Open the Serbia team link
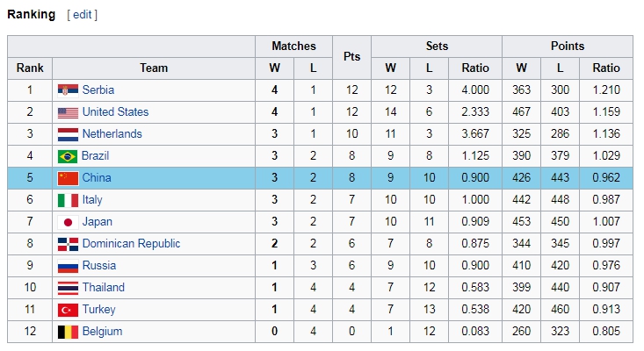Screen dimensions: 644x351 pos(98,90)
